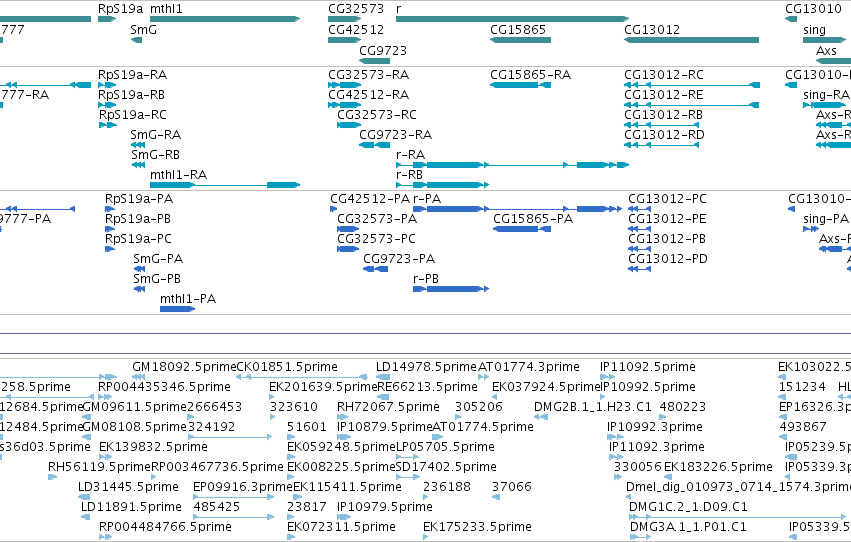Select the CG9723 gene annotation
The width and height of the screenshot is (851, 542).
pyautogui.click(x=374, y=61)
